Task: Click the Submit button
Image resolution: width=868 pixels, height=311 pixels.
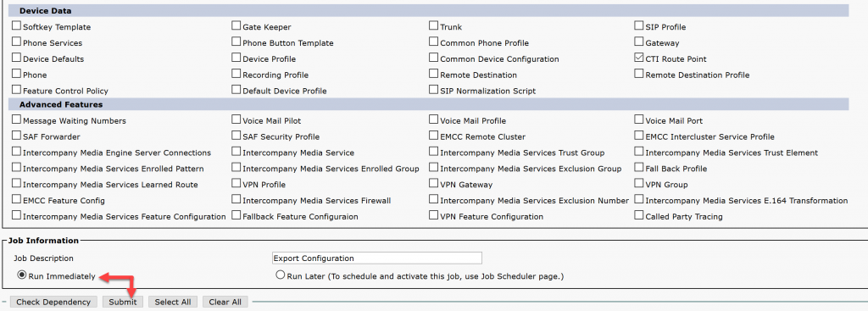Action: point(123,302)
